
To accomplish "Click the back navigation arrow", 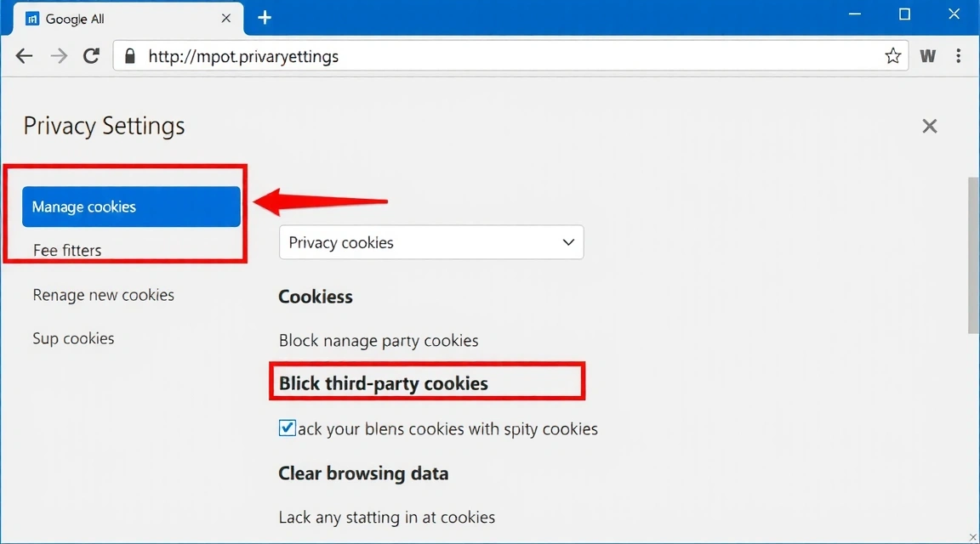I will (24, 56).
